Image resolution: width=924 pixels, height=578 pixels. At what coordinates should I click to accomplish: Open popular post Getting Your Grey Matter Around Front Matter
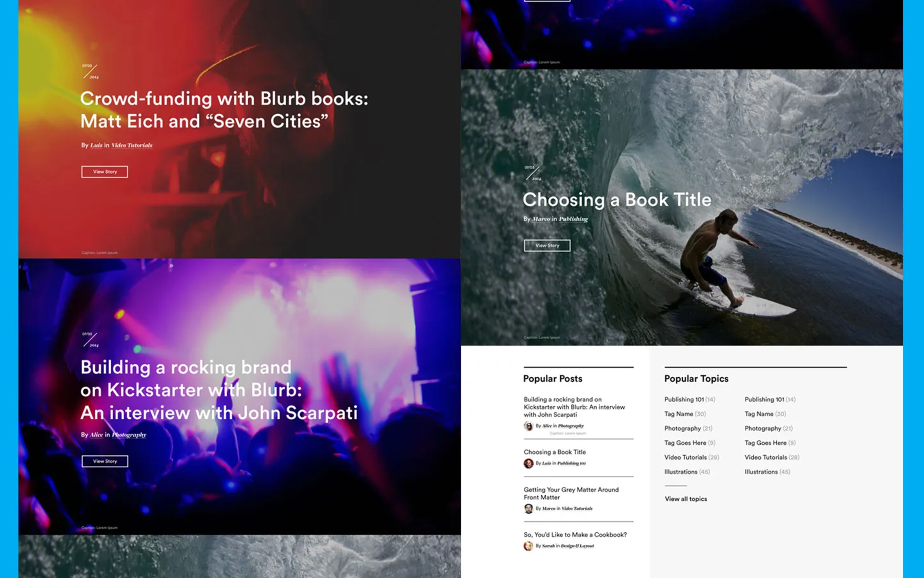click(x=571, y=493)
